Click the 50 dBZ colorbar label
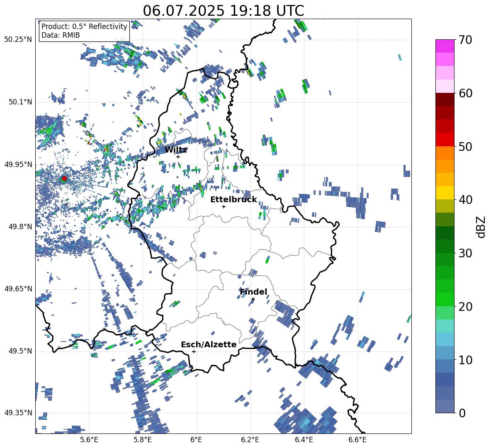The image size is (491, 448). coord(465,146)
